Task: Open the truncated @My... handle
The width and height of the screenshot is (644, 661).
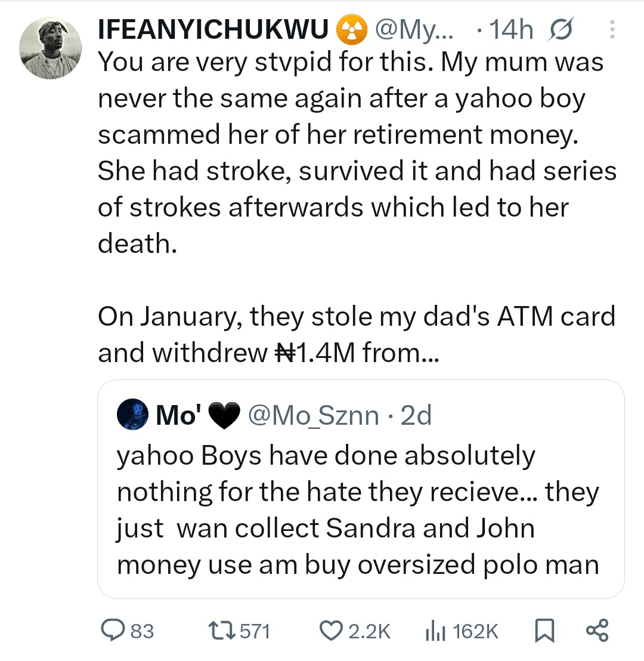Action: click(x=413, y=30)
